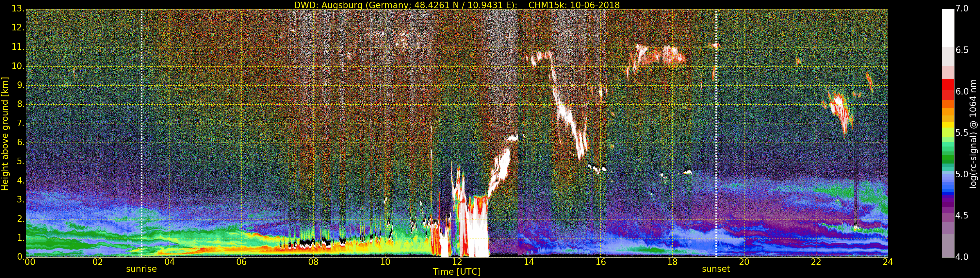
Task: Click the time axis tick '12'
Action: [x=457, y=262]
